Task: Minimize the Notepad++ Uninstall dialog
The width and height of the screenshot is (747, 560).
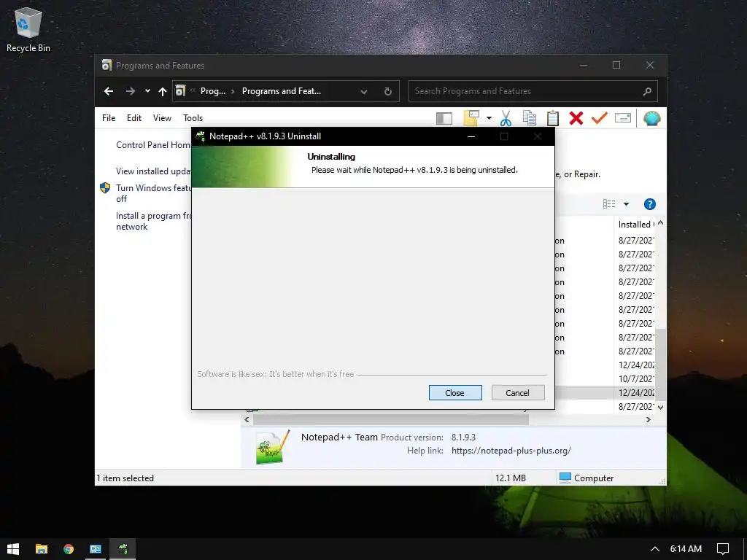Action: [x=471, y=136]
